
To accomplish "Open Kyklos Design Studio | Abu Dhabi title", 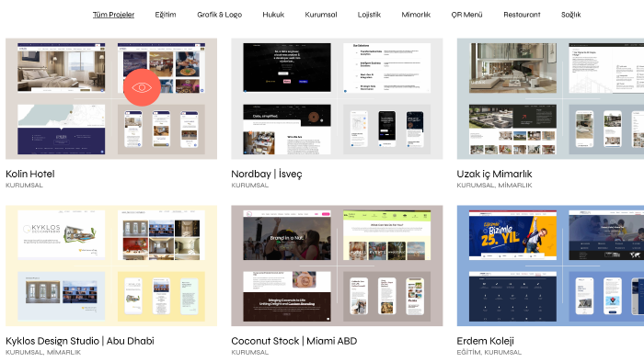I will coord(80,341).
